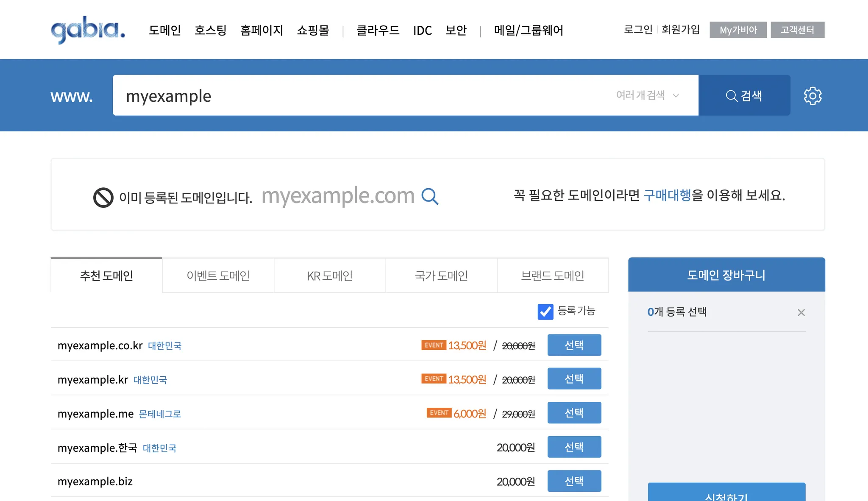This screenshot has width=868, height=501.
Task: Click the domain search text field
Action: tap(360, 96)
